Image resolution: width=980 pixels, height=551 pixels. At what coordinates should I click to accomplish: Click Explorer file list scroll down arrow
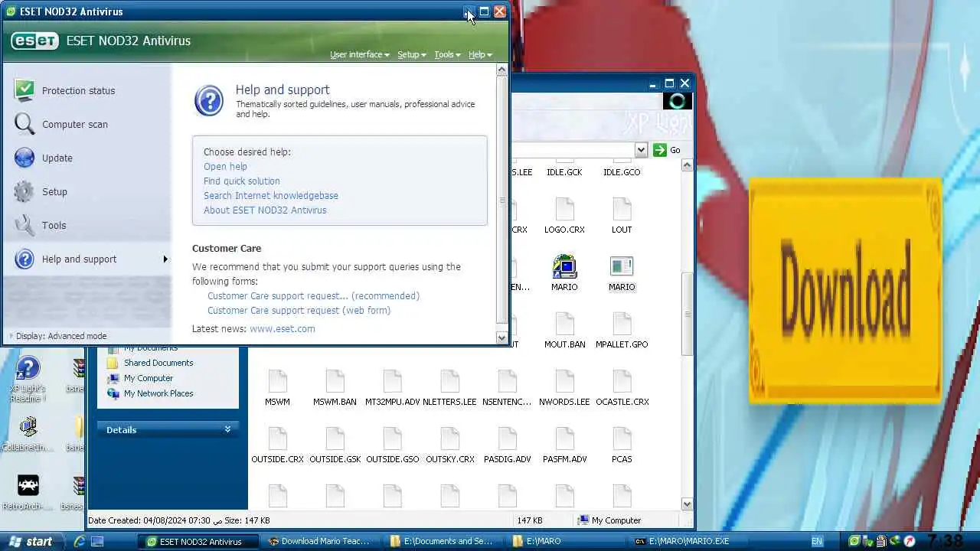687,504
